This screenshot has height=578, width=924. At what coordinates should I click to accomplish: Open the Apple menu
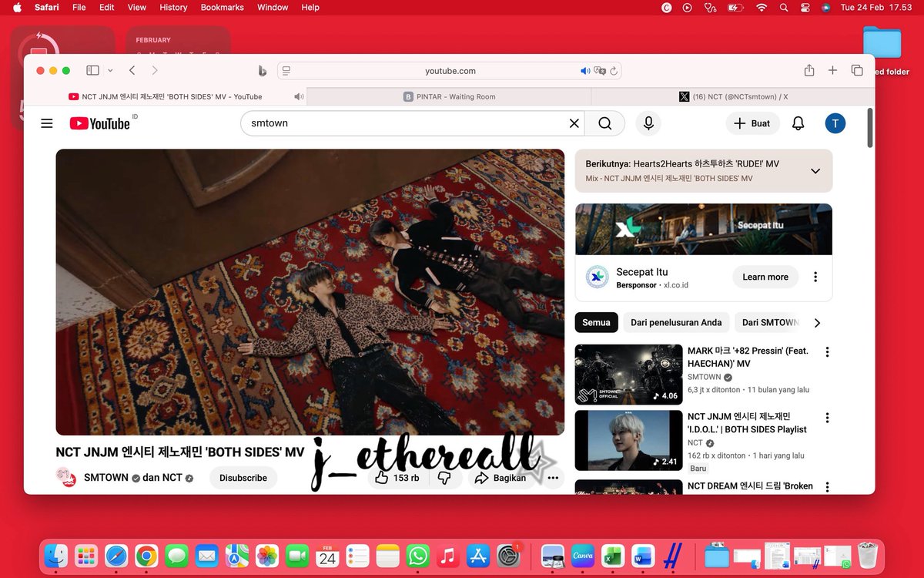(x=17, y=7)
